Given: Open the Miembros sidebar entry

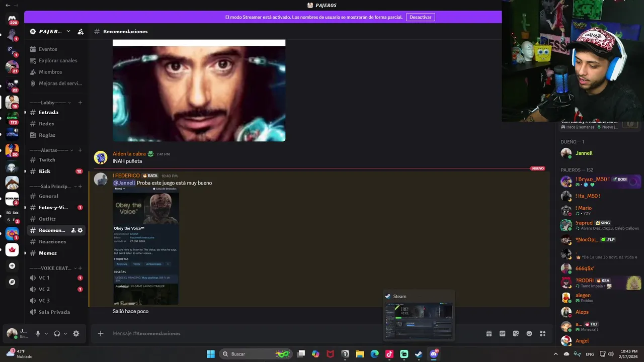Looking at the screenshot, I should click(55, 72).
